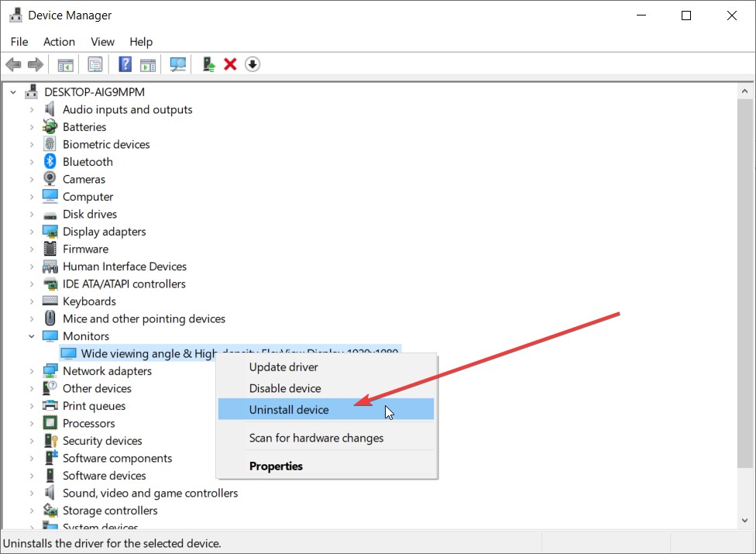This screenshot has height=554, width=756.
Task: Click the Show/Hide console tree toolbar icon
Action: point(65,64)
